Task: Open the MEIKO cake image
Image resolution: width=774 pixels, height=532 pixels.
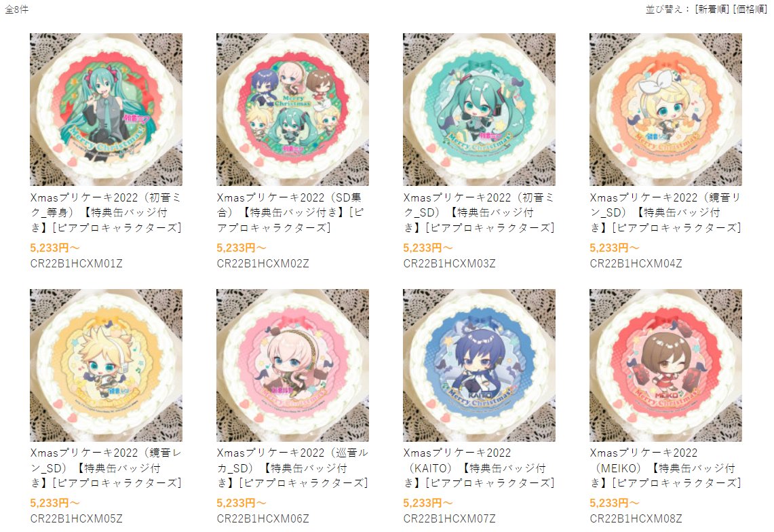Action: point(666,366)
